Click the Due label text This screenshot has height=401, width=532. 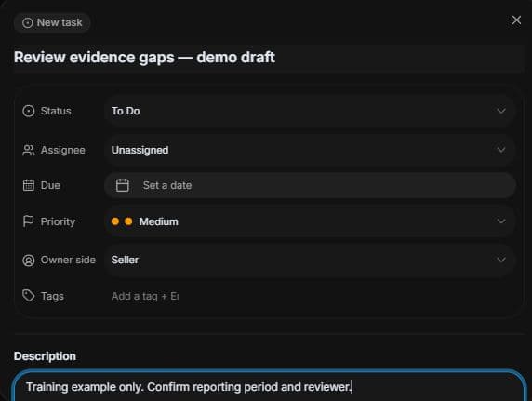(x=50, y=185)
